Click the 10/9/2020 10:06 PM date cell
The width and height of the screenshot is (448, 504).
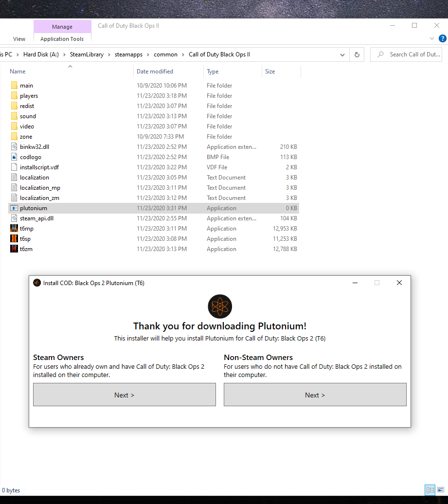coord(161,86)
